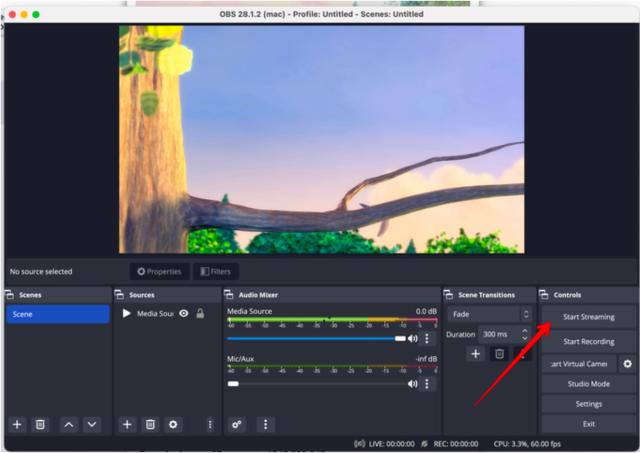Click "CPU: 3.3%, 60.00 fps" status text
This screenshot has width=640, height=453.
(527, 444)
